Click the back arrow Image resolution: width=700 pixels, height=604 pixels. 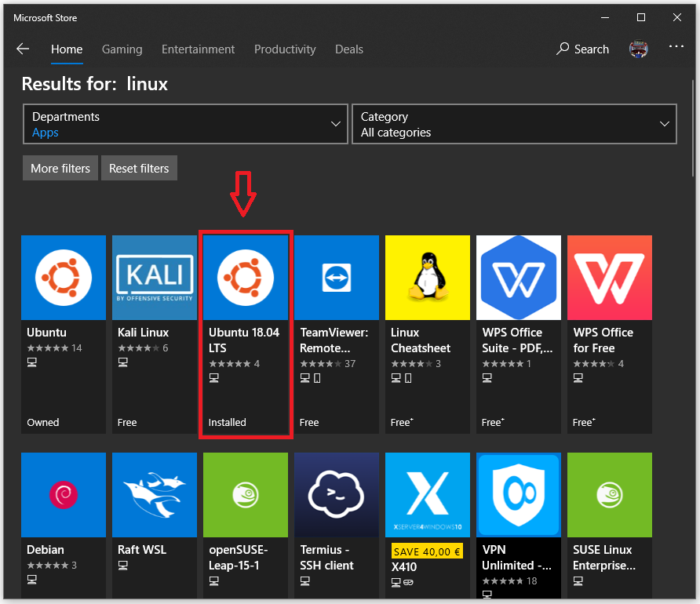[x=23, y=49]
